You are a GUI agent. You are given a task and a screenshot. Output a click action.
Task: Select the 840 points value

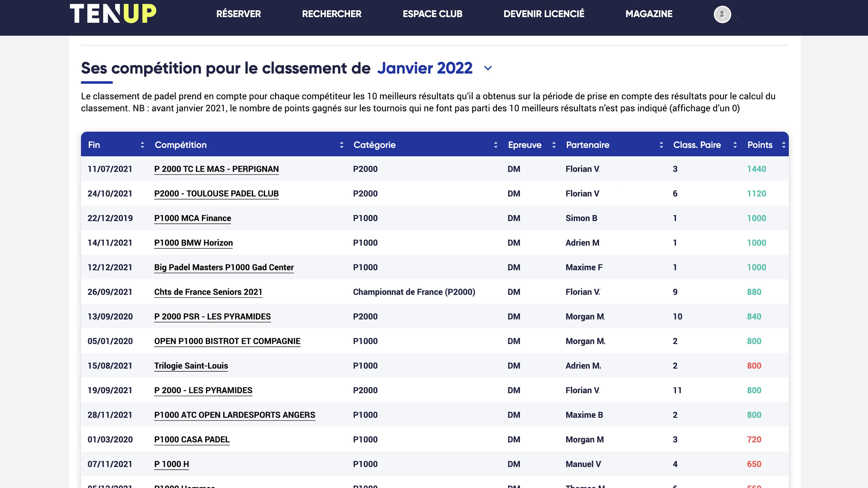[x=754, y=317]
